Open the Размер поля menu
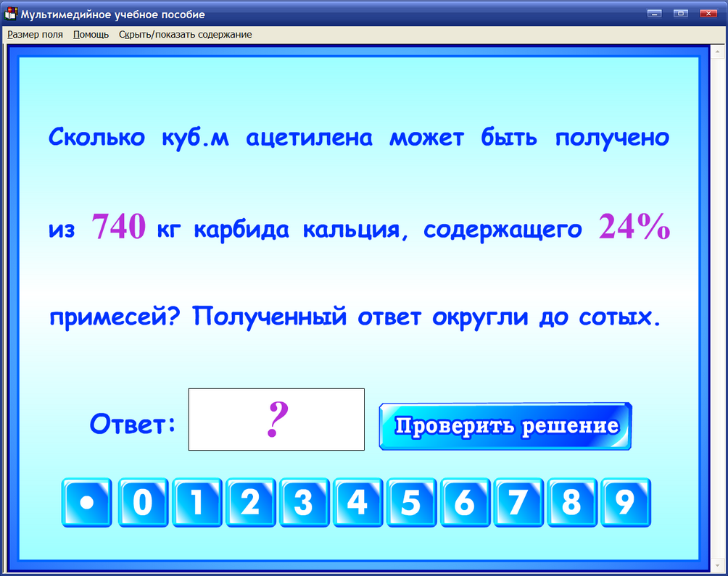 (35, 33)
